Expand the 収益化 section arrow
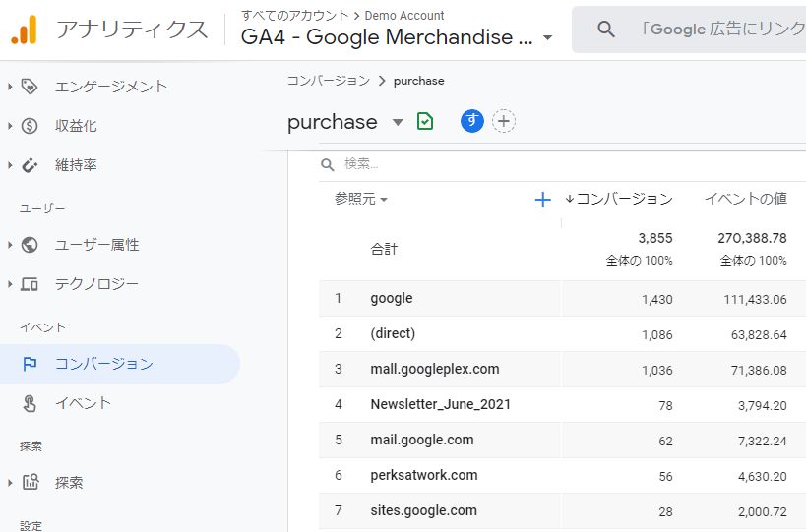806x532 pixels. tap(10, 126)
